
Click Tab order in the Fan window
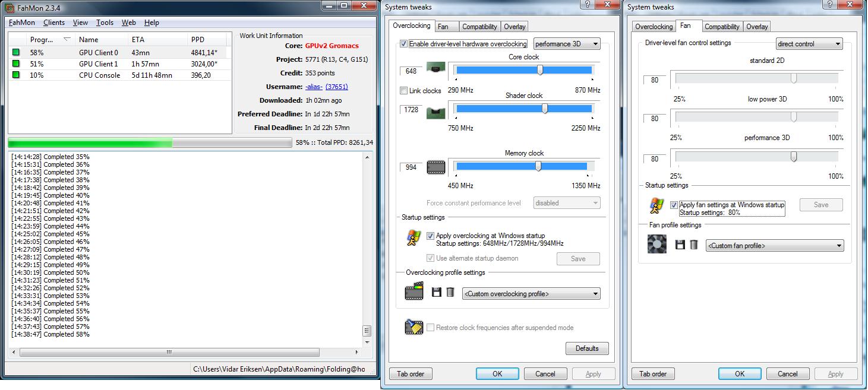[x=653, y=374]
